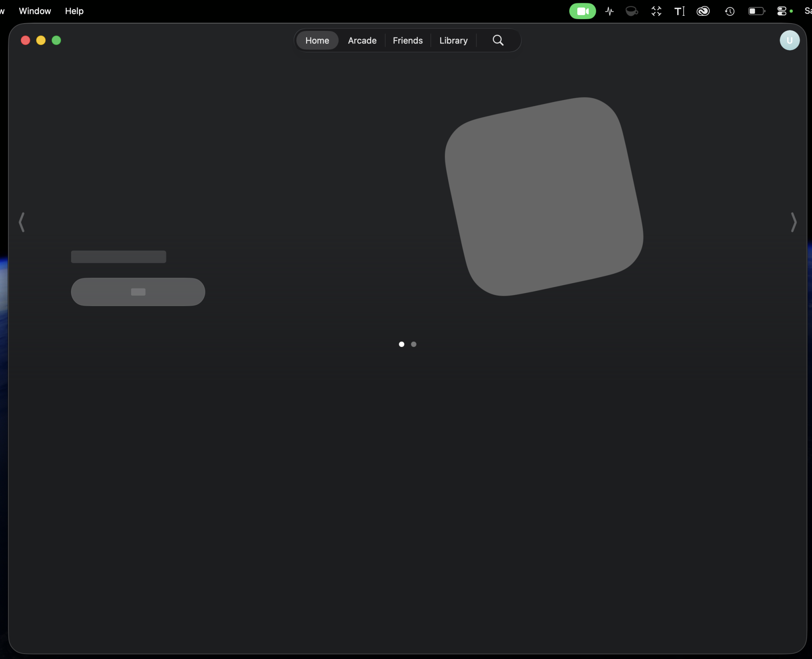Image resolution: width=812 pixels, height=659 pixels.
Task: Click the loading placeholder pill button
Action: (x=138, y=292)
